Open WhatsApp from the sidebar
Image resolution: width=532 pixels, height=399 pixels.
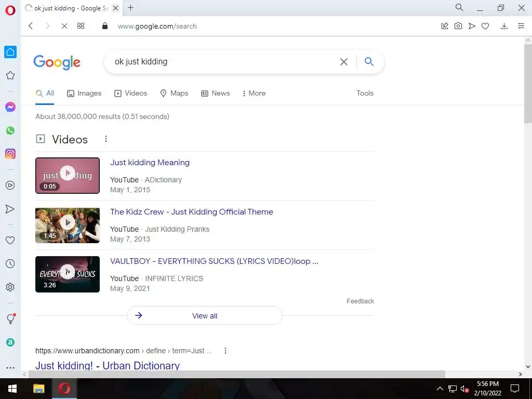point(10,130)
